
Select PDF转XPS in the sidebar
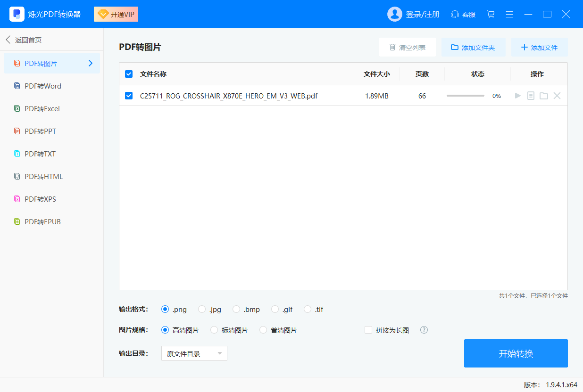(x=52, y=199)
